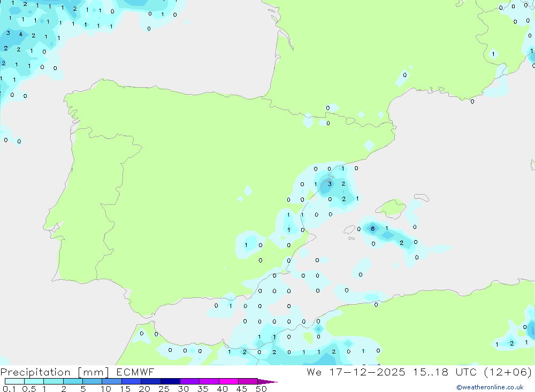Viewport: 535px width, 392px height.
Task: Click the legend scale label 45
Action: click(242, 389)
